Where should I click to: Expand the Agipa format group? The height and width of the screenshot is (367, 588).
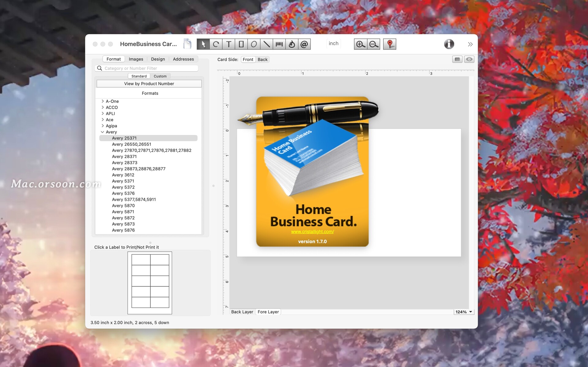pos(103,125)
